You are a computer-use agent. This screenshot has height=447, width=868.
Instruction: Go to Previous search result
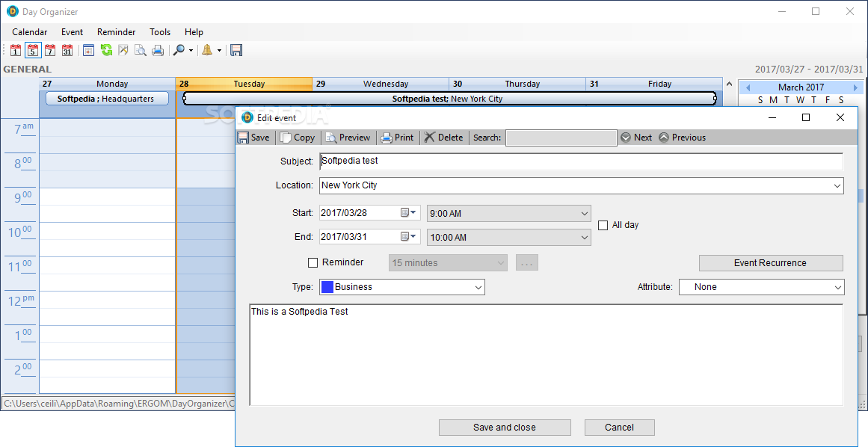[682, 138]
